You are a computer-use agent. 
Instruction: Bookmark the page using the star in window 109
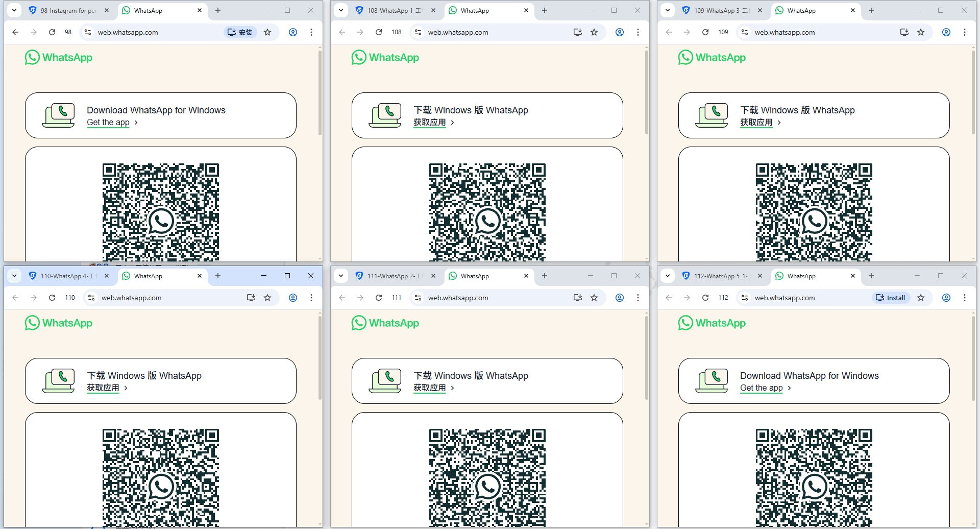pyautogui.click(x=921, y=32)
